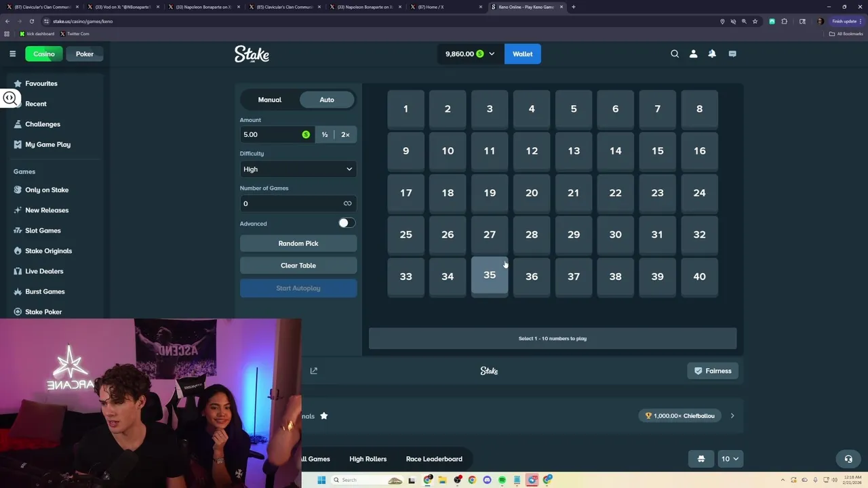
Task: Open Stake Originals category
Action: (54, 251)
